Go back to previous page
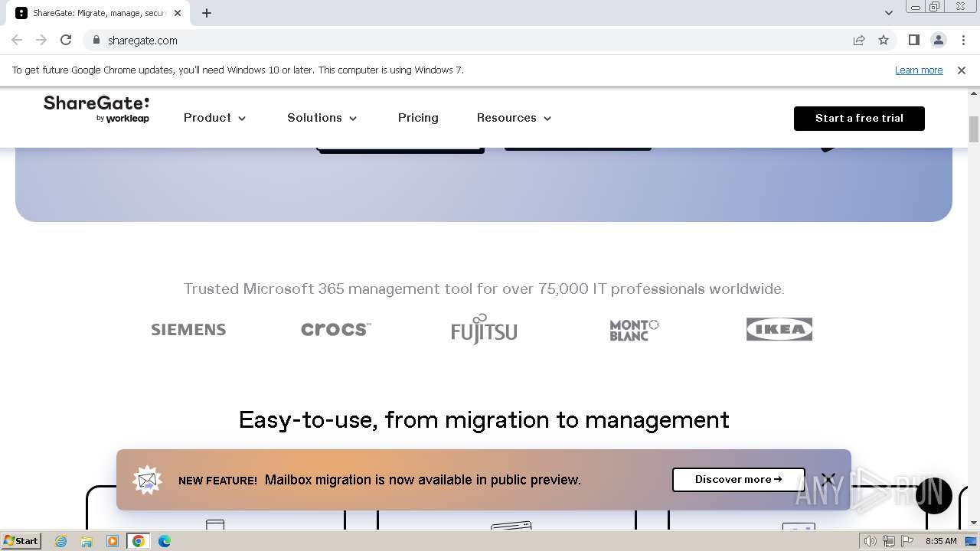 click(x=17, y=41)
